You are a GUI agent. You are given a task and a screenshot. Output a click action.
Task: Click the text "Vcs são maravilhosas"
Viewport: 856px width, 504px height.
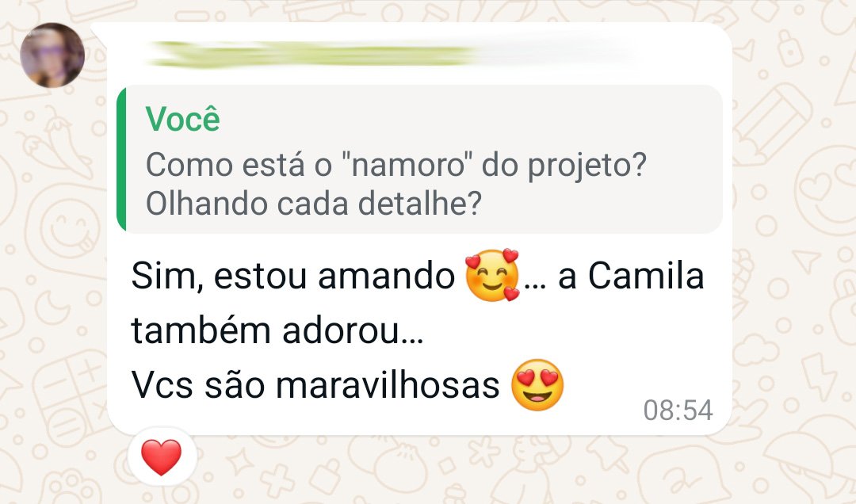315,385
